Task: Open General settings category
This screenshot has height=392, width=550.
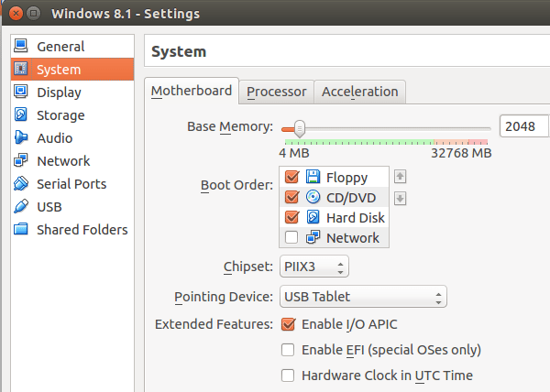Action: 72,46
